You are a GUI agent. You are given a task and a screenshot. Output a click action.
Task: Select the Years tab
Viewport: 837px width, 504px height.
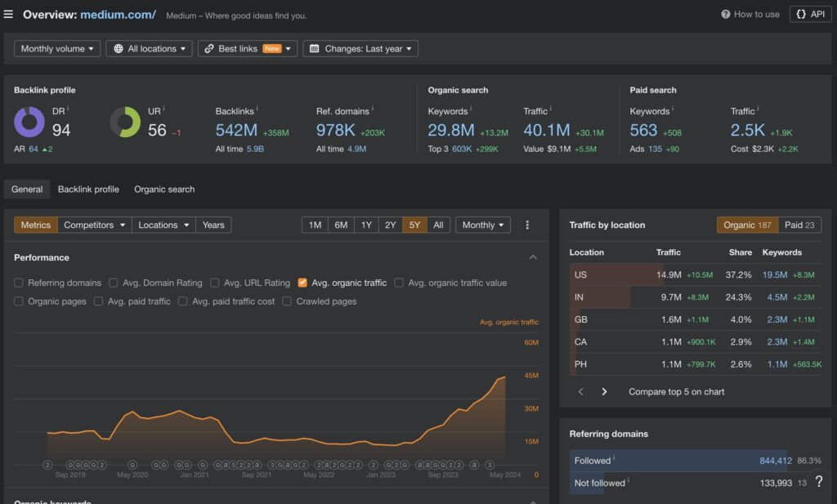pos(213,225)
